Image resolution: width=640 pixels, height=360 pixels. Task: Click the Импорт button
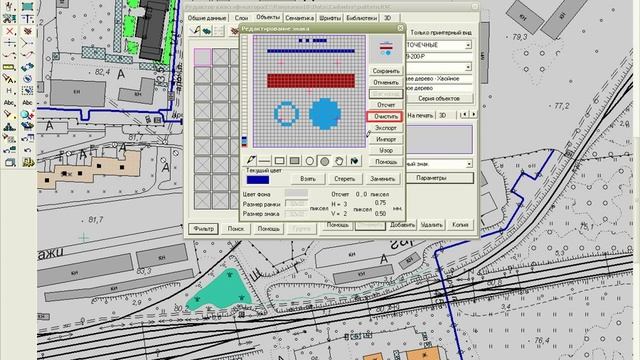point(386,140)
